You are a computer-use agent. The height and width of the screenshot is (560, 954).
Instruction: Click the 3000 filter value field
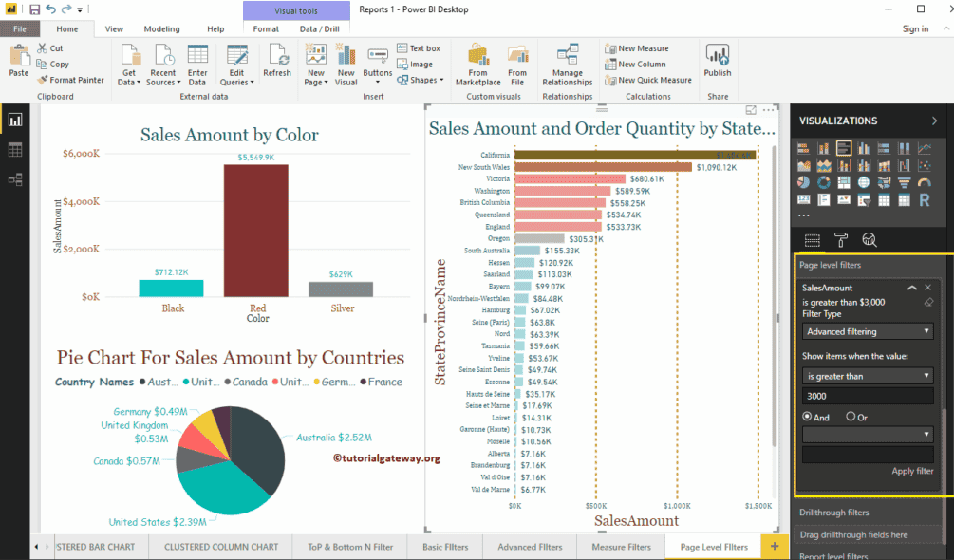[867, 396]
